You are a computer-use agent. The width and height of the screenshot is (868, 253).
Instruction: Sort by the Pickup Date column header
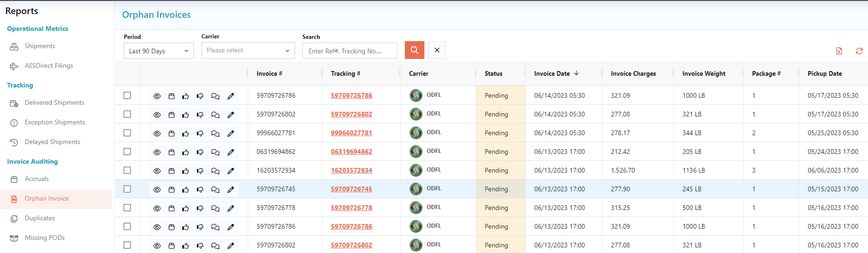pos(825,73)
